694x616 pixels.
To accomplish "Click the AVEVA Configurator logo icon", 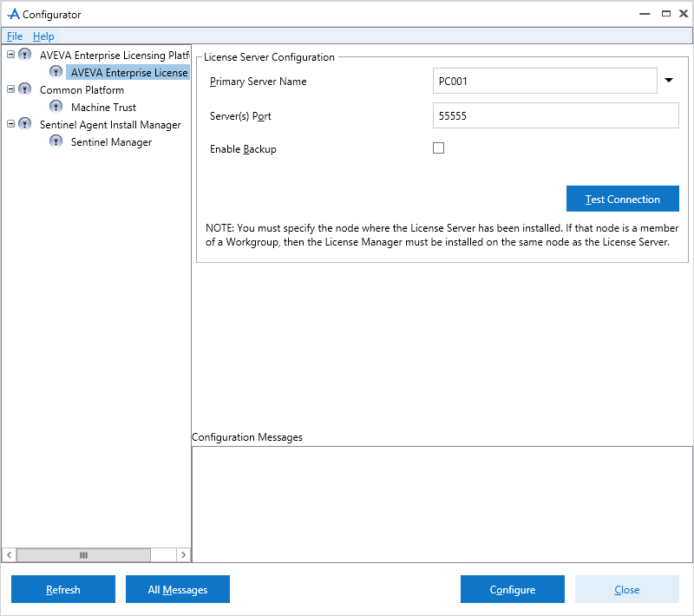I will pyautogui.click(x=14, y=14).
